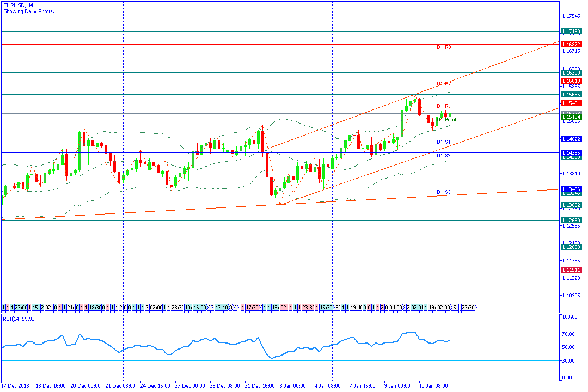Select the 1.12059 price tag
This screenshot has height=392, width=588.
pos(571,247)
